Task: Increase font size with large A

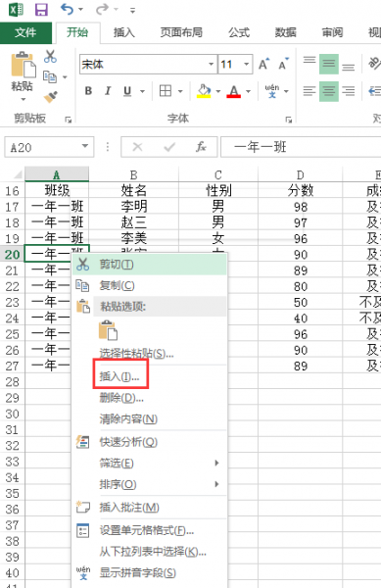Action: 263,64
